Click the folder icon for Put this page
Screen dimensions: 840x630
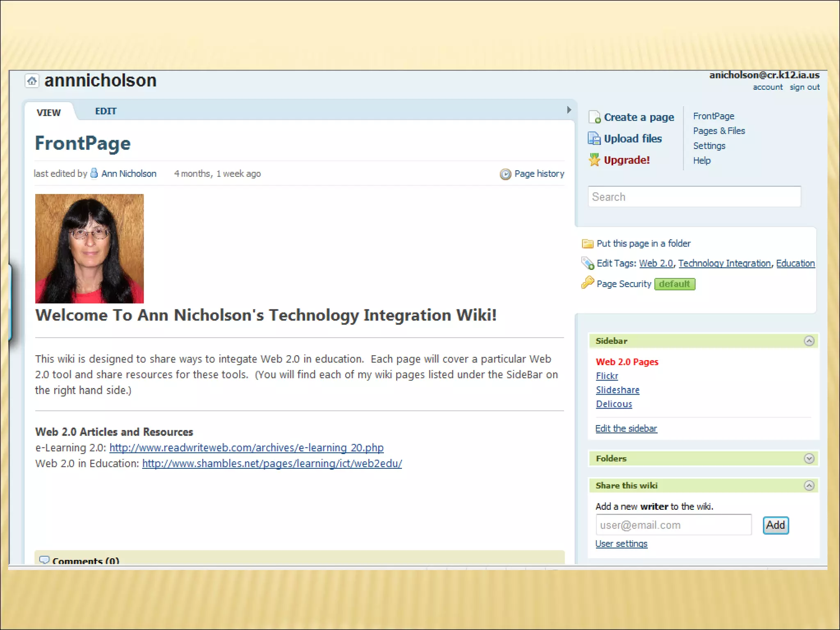coord(587,244)
